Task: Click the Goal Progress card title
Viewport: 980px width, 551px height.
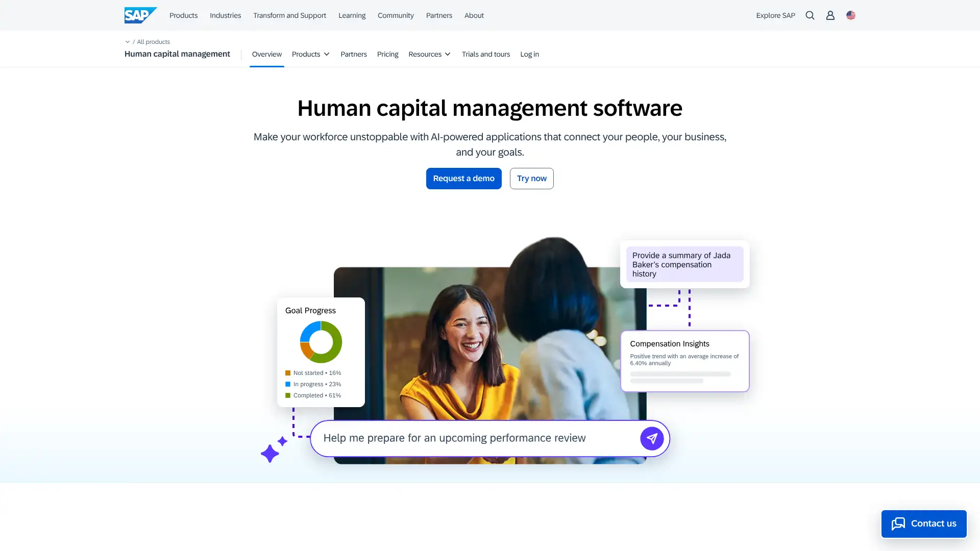Action: (x=310, y=311)
